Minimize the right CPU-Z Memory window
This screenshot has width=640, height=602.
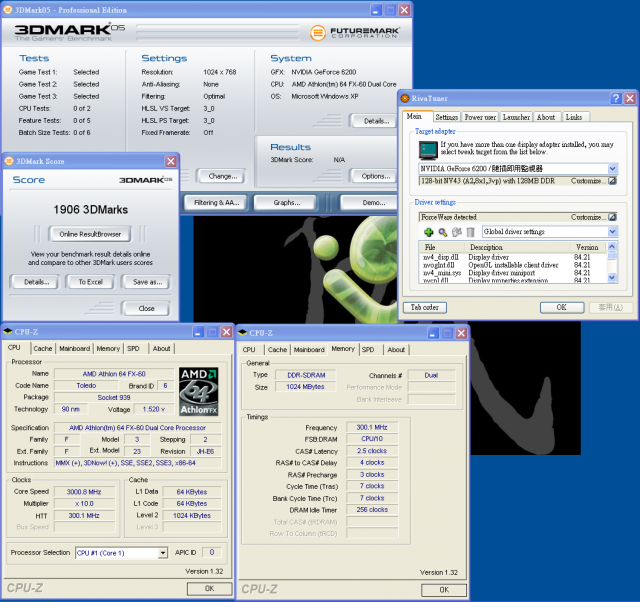pyautogui.click(x=433, y=333)
